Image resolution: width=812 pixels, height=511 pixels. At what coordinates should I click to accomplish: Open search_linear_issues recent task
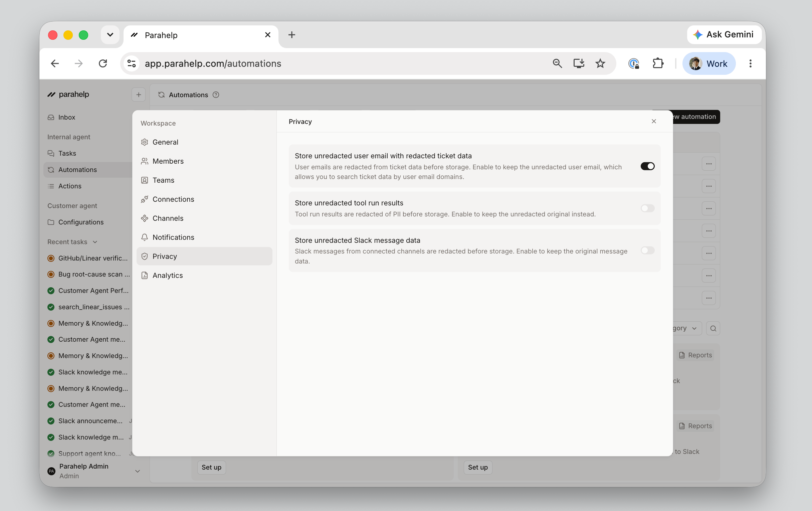tap(89, 307)
